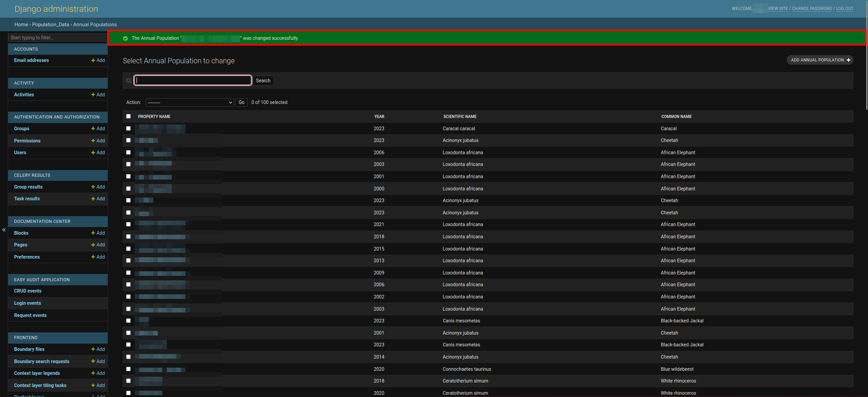Click Add next to Context layer legends

point(98,373)
